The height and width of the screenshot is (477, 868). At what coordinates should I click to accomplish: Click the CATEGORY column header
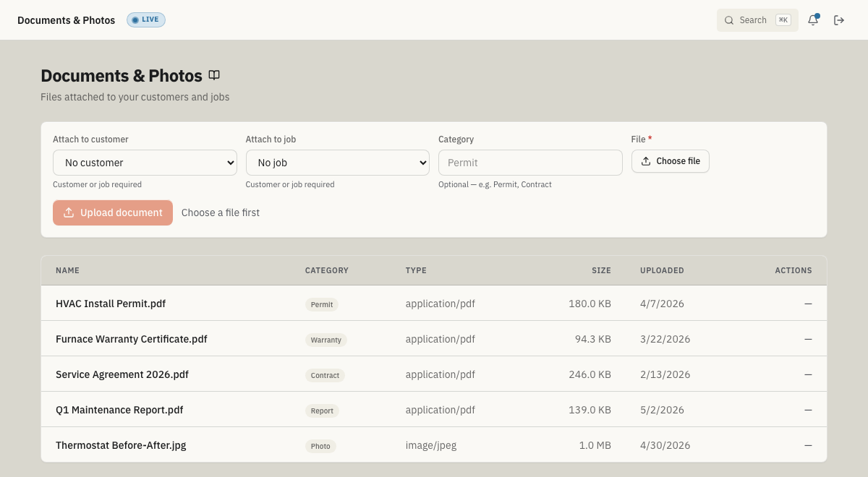(327, 270)
